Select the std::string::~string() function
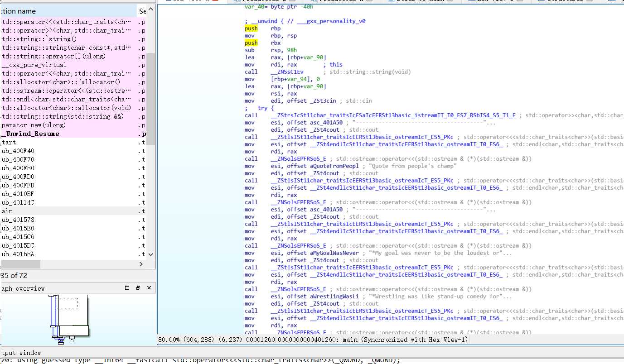624x364 pixels. click(x=73, y=39)
